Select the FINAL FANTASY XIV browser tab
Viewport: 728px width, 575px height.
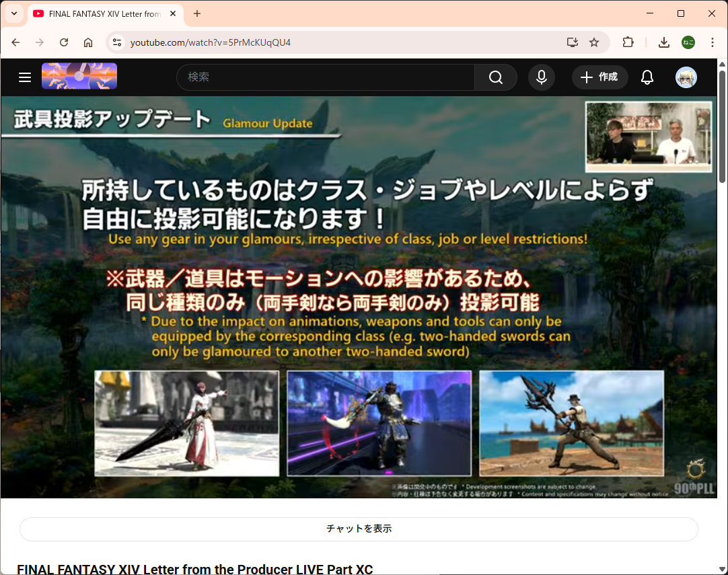101,13
